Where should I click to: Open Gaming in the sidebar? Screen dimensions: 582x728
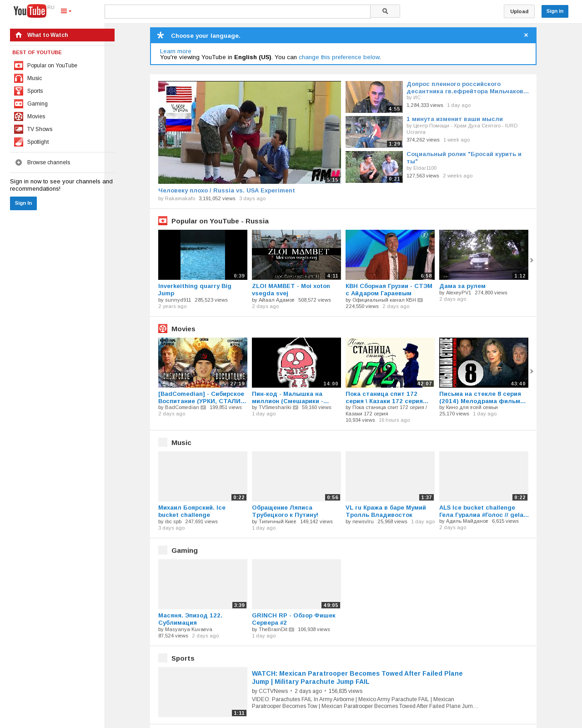click(37, 104)
